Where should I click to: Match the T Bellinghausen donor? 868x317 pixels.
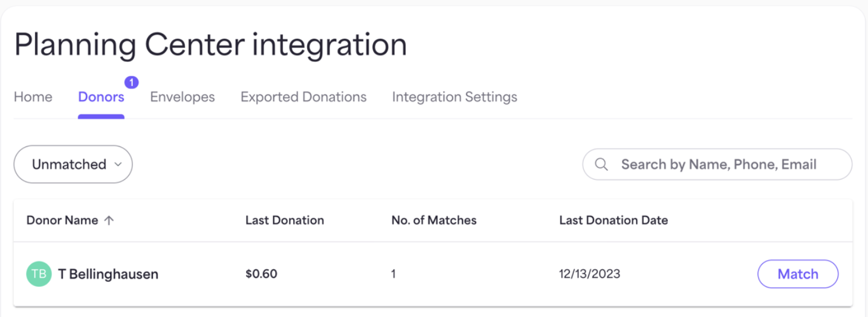[798, 274]
